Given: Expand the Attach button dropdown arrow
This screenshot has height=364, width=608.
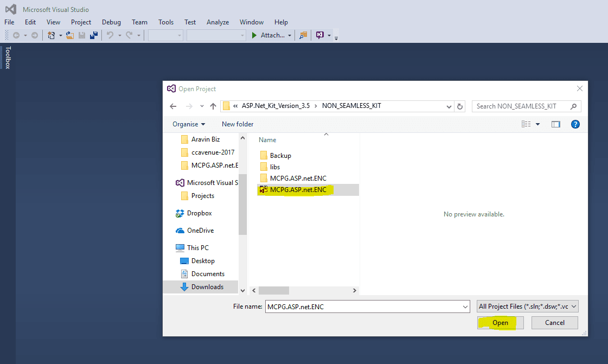Looking at the screenshot, I should pyautogui.click(x=289, y=36).
